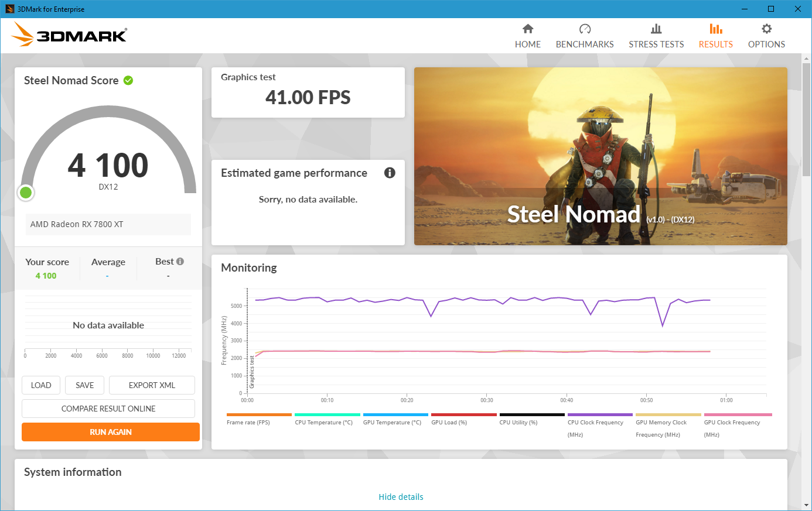Collapse system information via Hide details
Screen dimensions: 812x511
(x=401, y=497)
